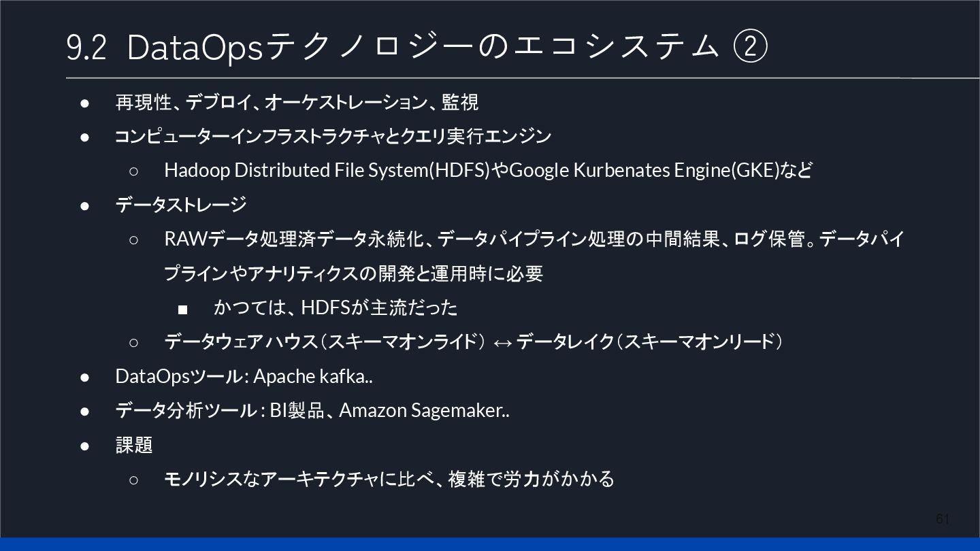Click the words Amazon Sagemaker

tap(423, 411)
